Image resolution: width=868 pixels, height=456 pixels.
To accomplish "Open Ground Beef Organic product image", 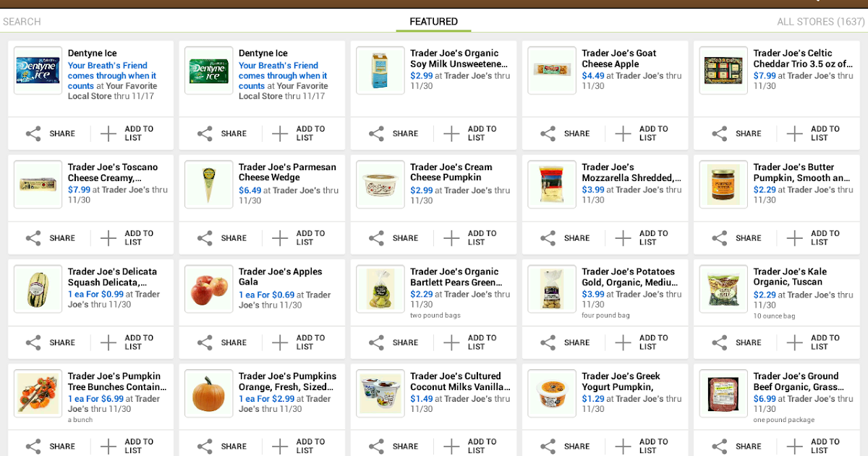I will (x=723, y=394).
